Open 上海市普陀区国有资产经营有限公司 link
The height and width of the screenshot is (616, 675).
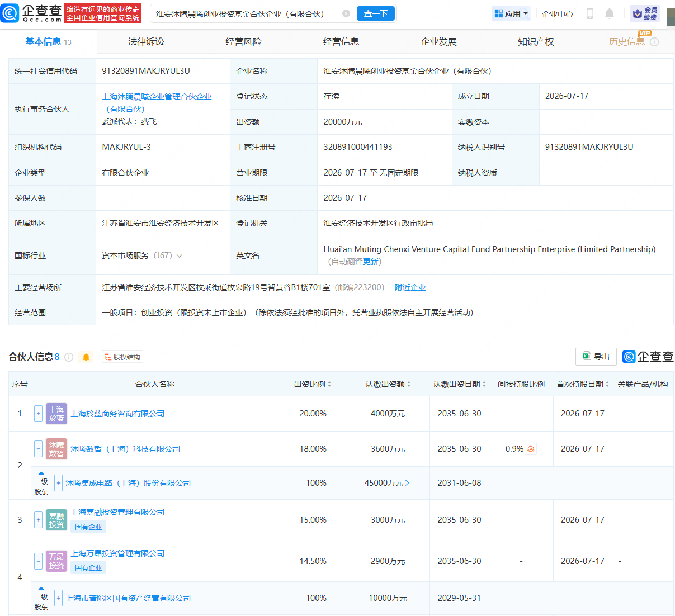coord(129,598)
